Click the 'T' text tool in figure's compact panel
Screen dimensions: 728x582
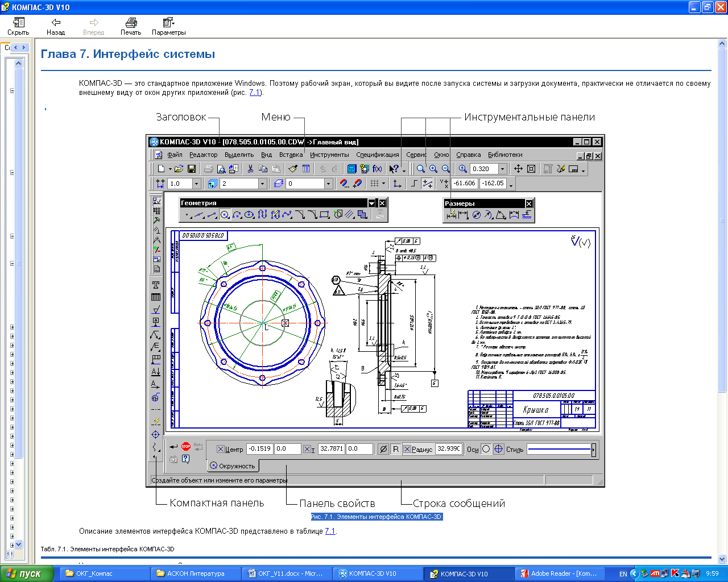click(x=156, y=285)
